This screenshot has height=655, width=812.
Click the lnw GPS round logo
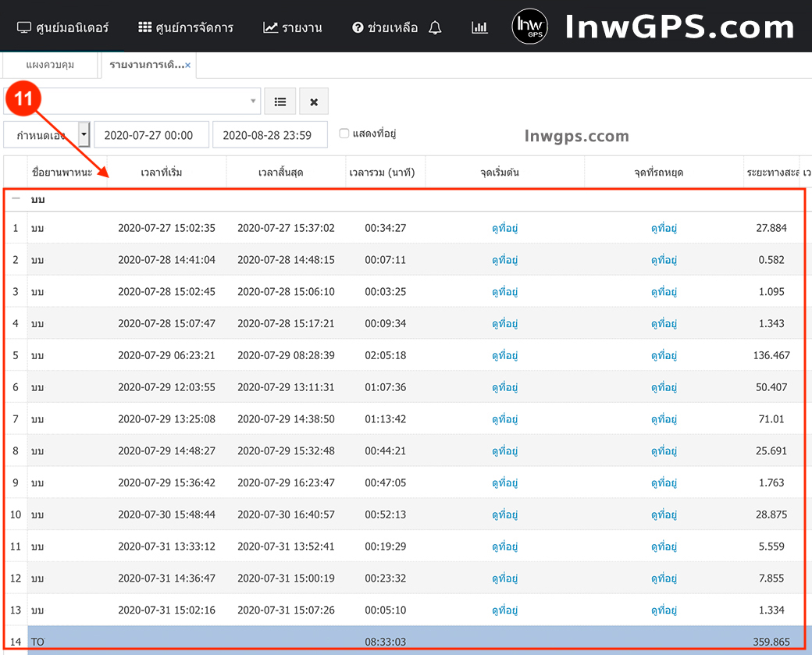point(529,27)
